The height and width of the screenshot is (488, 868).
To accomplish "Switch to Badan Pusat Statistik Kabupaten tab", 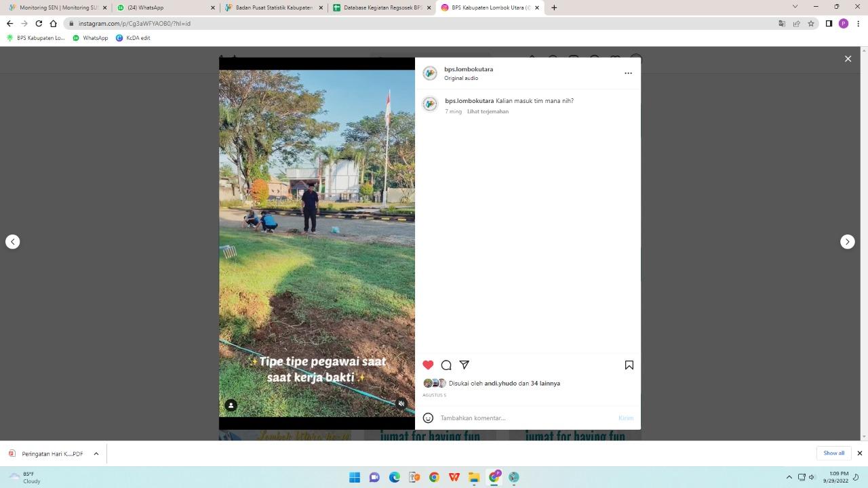I will [273, 7].
